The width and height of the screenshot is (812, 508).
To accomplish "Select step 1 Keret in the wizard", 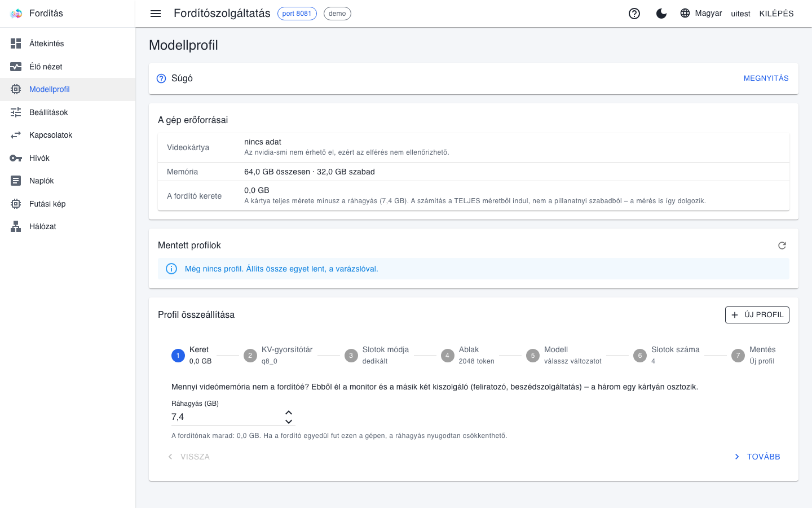I will click(x=192, y=356).
